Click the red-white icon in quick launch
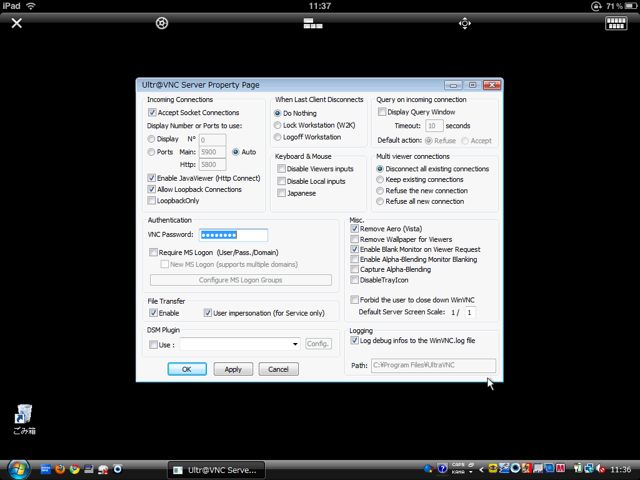The width and height of the screenshot is (640, 480). (103, 469)
